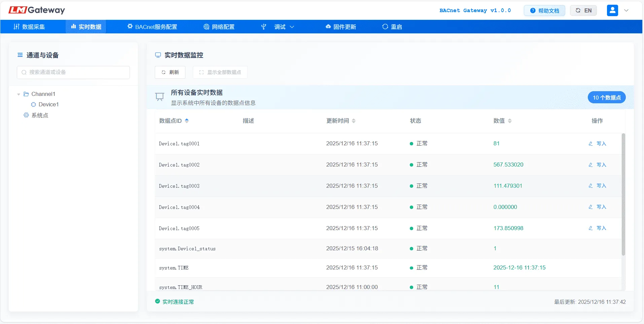644x324 pixels.
Task: Click the question mark icon on 帮助文档
Action: click(533, 10)
